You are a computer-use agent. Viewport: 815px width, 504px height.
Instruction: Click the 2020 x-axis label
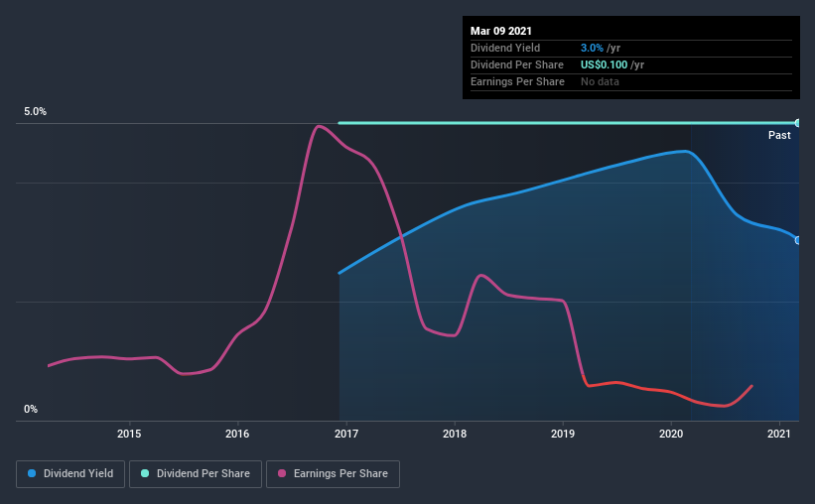point(671,434)
